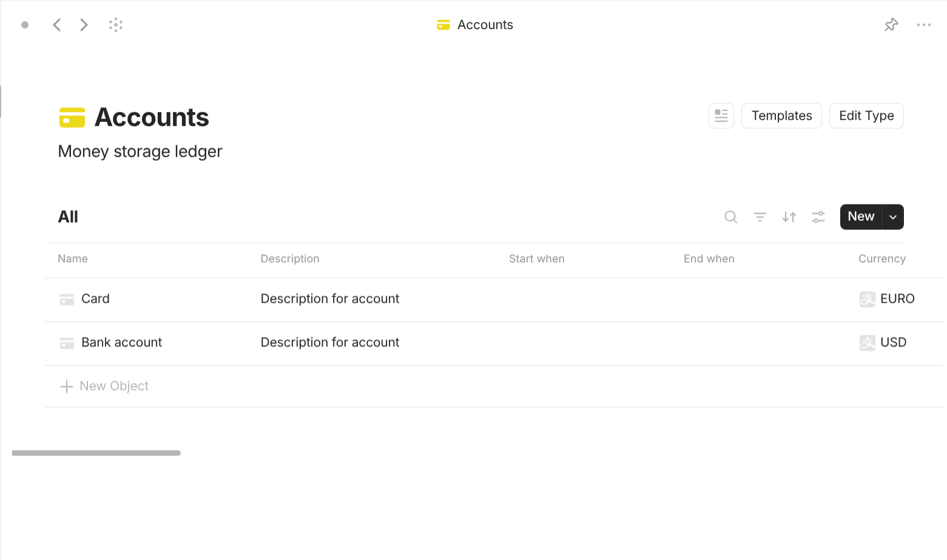Viewport: 947px width, 560px height.
Task: Switch to the All view tab
Action: pyautogui.click(x=67, y=217)
